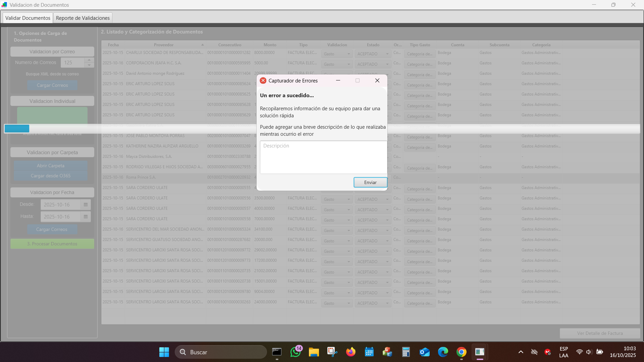Screen dimensions: 644x362
Task: Open WhatsApp from the taskbar
Action: click(295, 352)
